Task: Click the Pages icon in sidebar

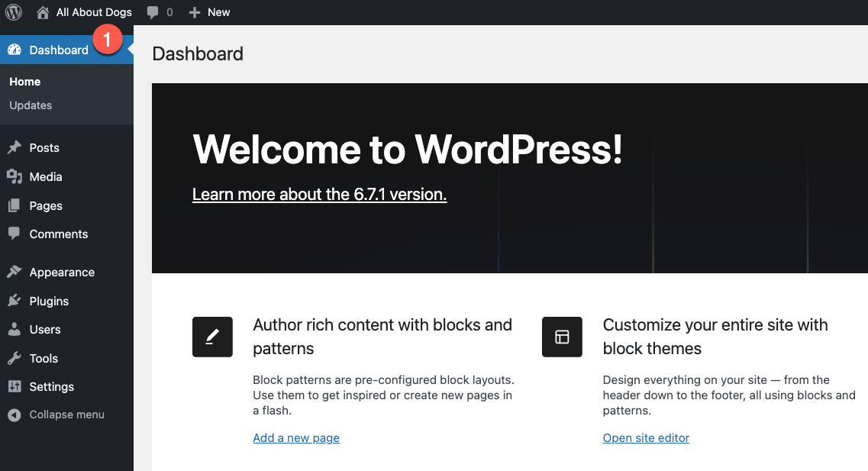Action: [15, 205]
